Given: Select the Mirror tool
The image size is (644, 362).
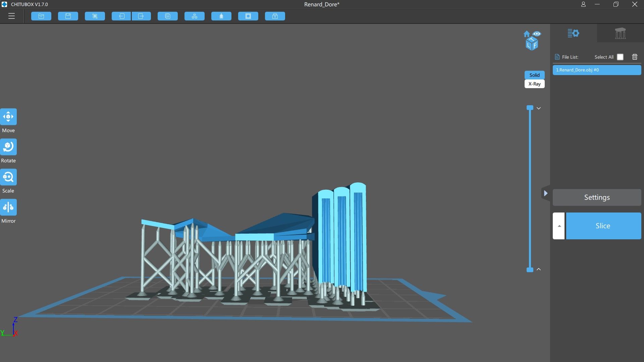Looking at the screenshot, I should point(8,207).
